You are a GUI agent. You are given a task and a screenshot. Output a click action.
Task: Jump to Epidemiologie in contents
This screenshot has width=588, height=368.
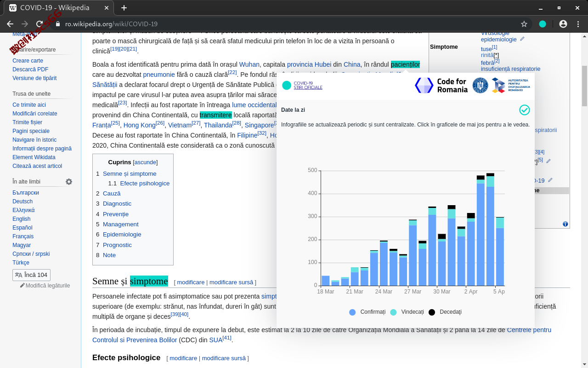pyautogui.click(x=122, y=234)
